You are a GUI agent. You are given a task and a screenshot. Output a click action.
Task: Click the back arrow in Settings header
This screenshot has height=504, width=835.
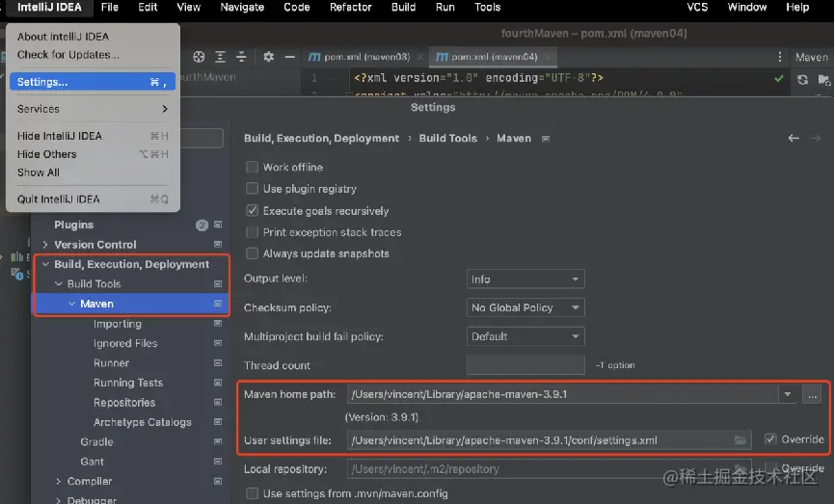pos(794,139)
